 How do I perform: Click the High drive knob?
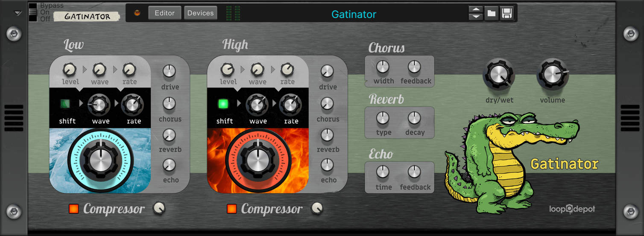[x=327, y=71]
